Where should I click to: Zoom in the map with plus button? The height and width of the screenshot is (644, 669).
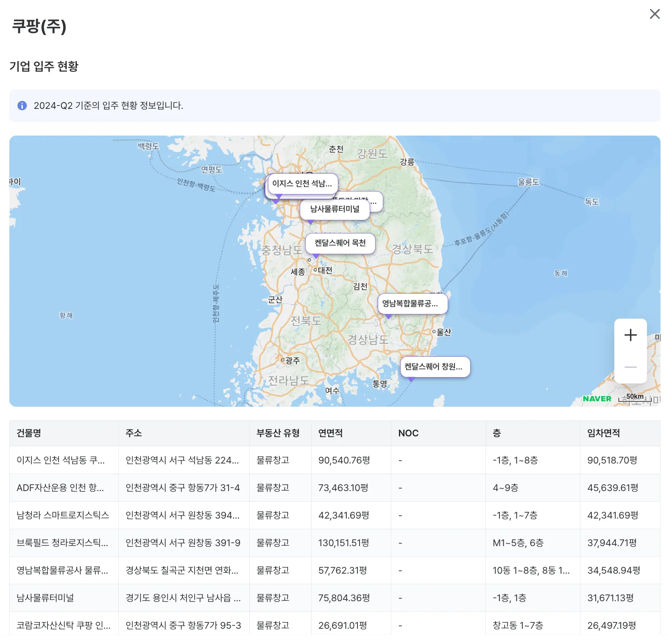tap(630, 335)
